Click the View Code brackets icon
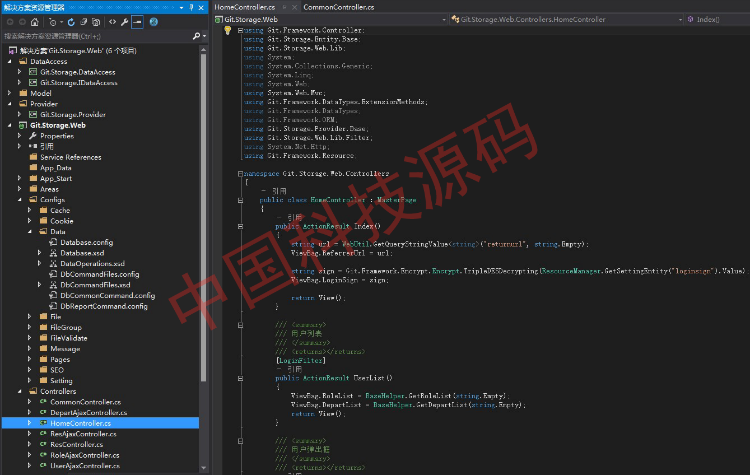Viewport: 750px width, 475px height. pyautogui.click(x=111, y=21)
